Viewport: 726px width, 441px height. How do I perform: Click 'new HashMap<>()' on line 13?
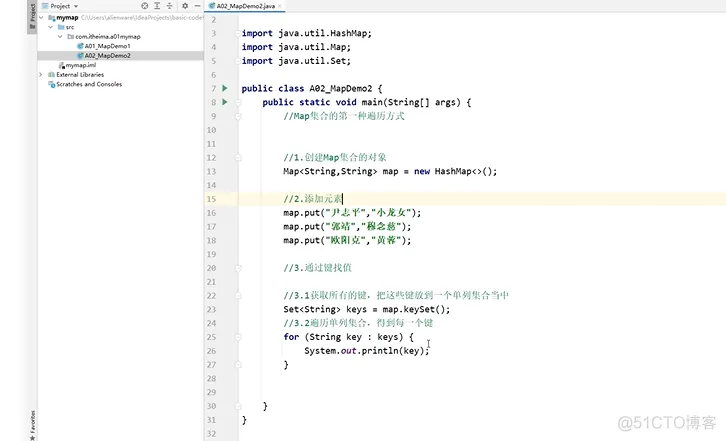pyautogui.click(x=455, y=171)
